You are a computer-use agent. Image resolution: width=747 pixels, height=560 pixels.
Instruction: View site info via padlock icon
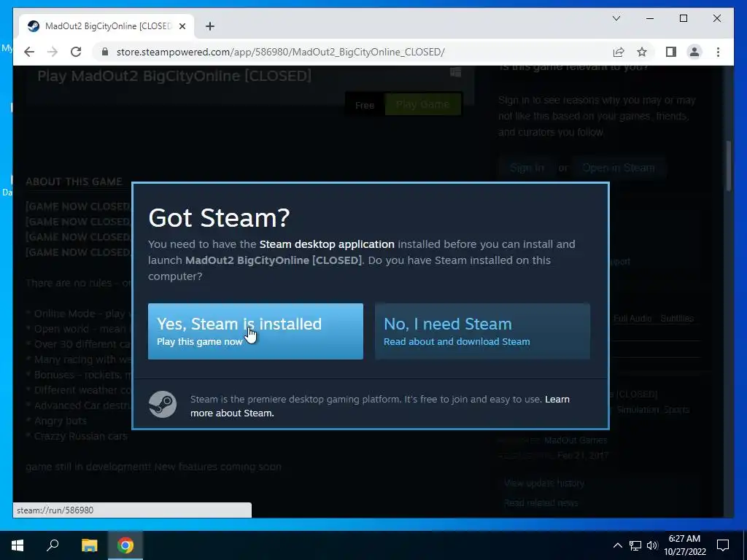pos(105,52)
